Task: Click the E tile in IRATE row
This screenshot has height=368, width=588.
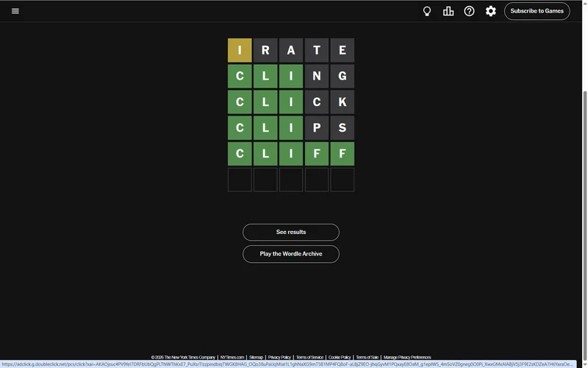Action: 343,50
